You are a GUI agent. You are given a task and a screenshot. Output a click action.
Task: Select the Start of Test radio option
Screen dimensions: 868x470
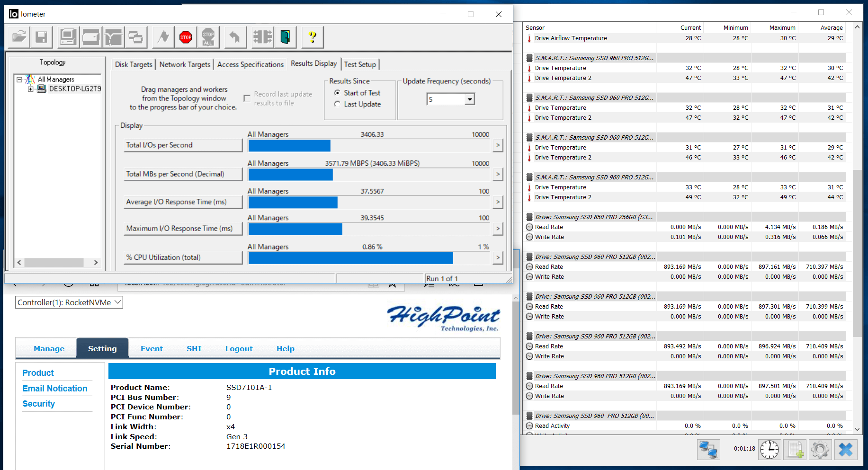(337, 93)
